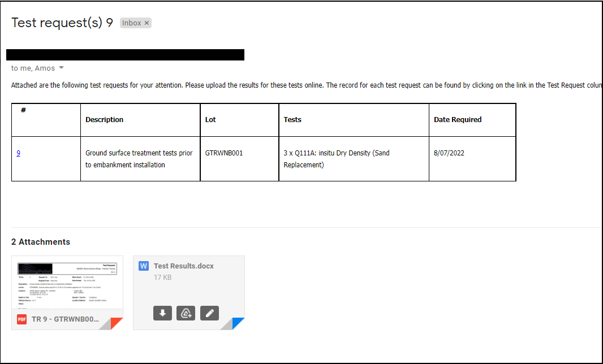Click the Test Results.docx file name
603x364 pixels.
pyautogui.click(x=184, y=266)
